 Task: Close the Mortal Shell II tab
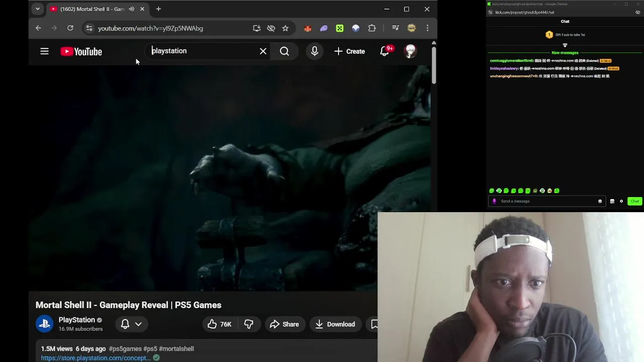[x=142, y=9]
